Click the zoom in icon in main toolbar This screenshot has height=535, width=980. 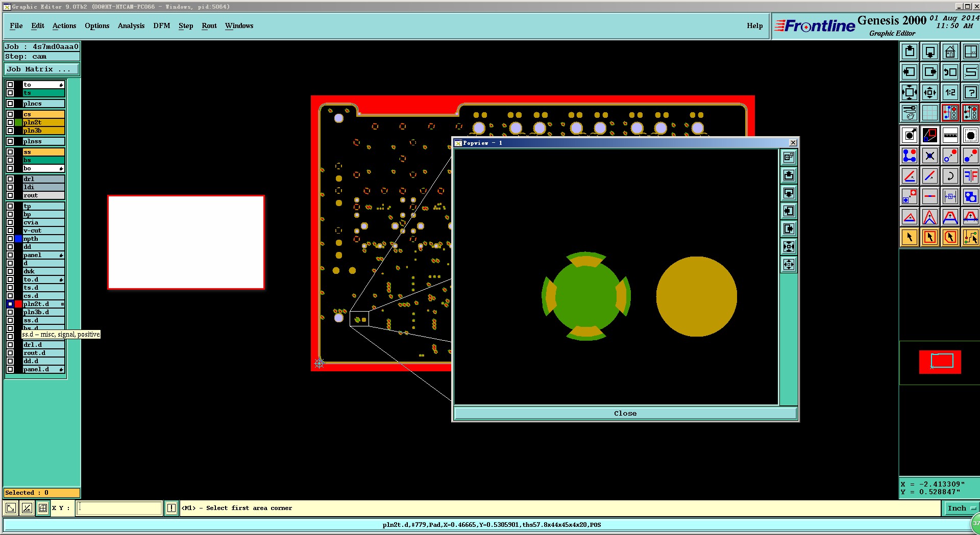point(910,92)
